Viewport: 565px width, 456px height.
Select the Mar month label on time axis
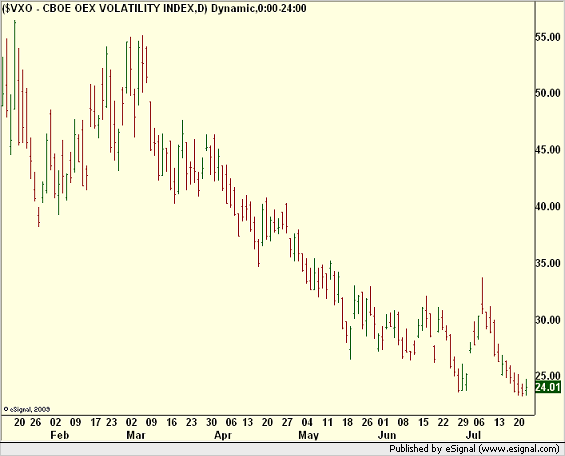click(135, 435)
